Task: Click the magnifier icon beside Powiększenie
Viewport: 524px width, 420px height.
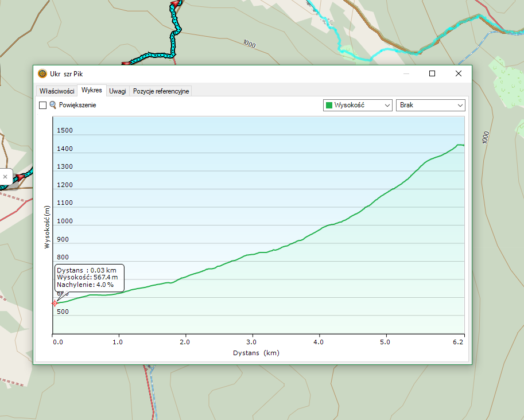Action: pyautogui.click(x=53, y=105)
